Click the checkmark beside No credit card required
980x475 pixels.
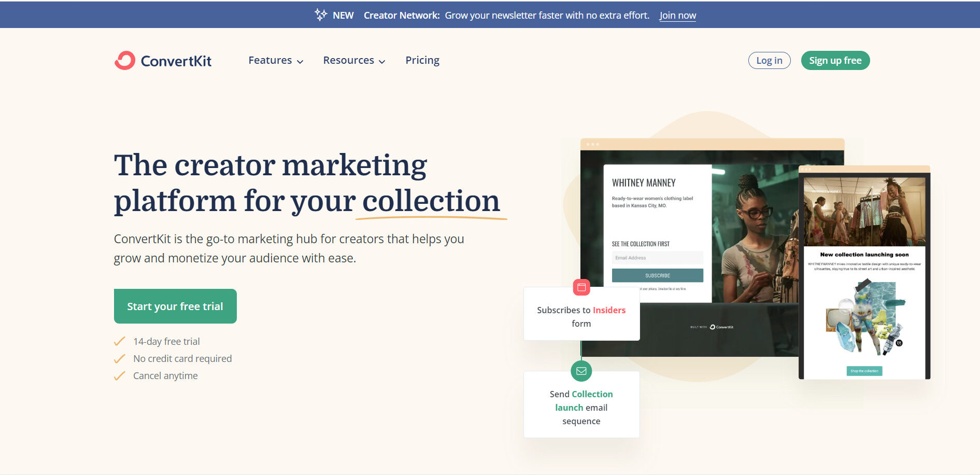click(120, 358)
